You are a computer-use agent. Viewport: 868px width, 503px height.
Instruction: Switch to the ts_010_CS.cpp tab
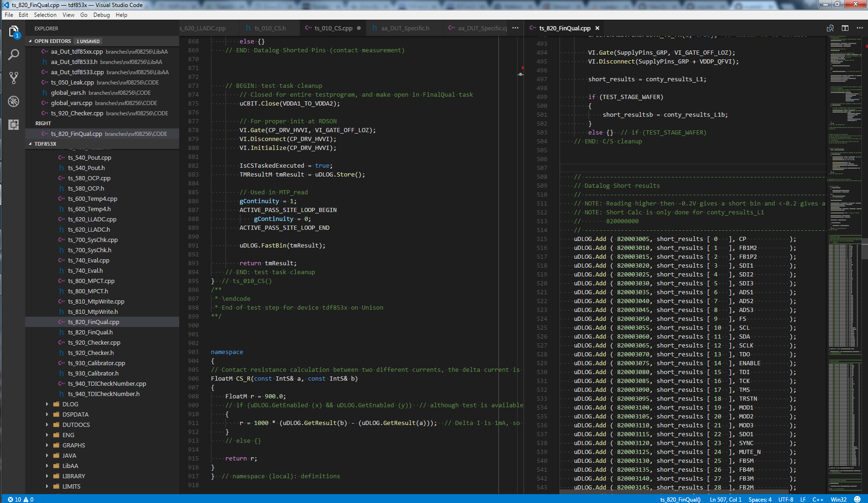[x=332, y=28]
